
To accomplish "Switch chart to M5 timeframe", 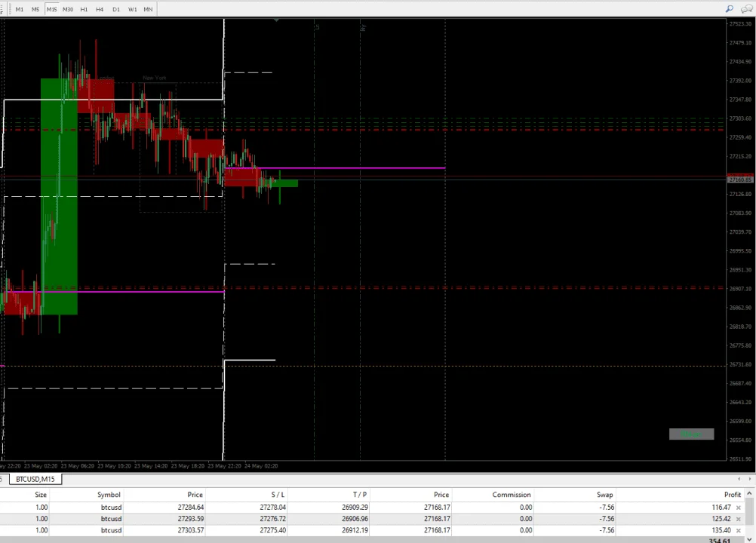I will pyautogui.click(x=35, y=9).
